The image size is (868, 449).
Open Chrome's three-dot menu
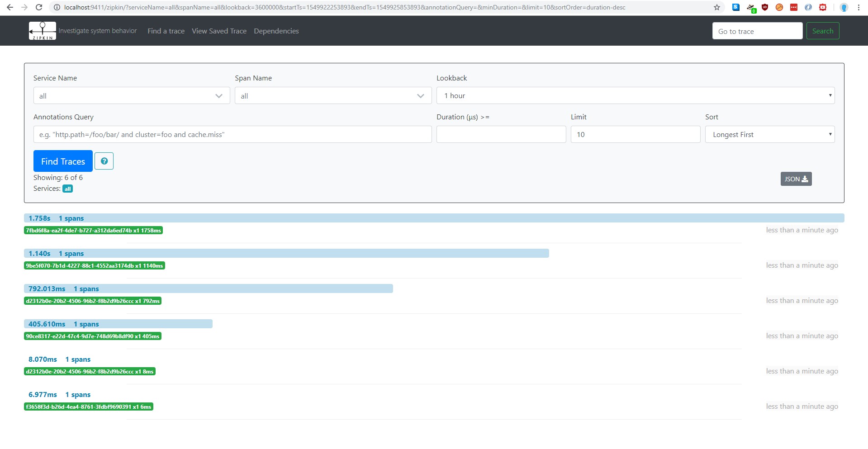[859, 7]
